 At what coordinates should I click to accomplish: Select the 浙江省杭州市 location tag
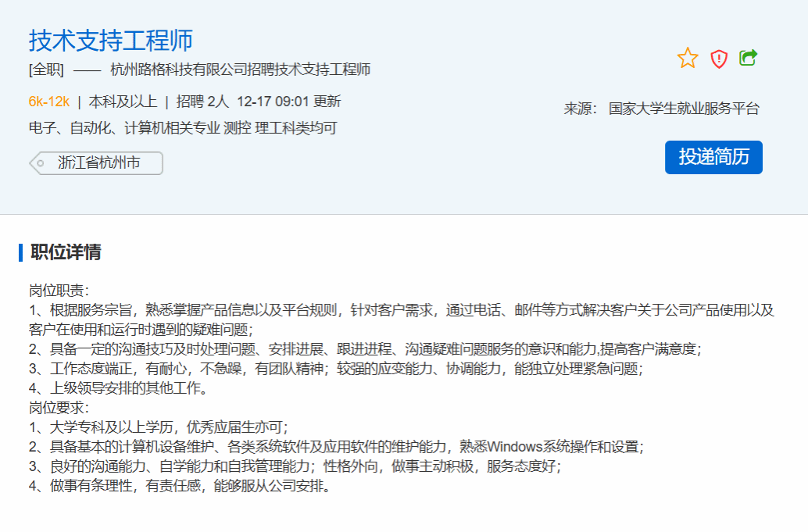[98, 163]
